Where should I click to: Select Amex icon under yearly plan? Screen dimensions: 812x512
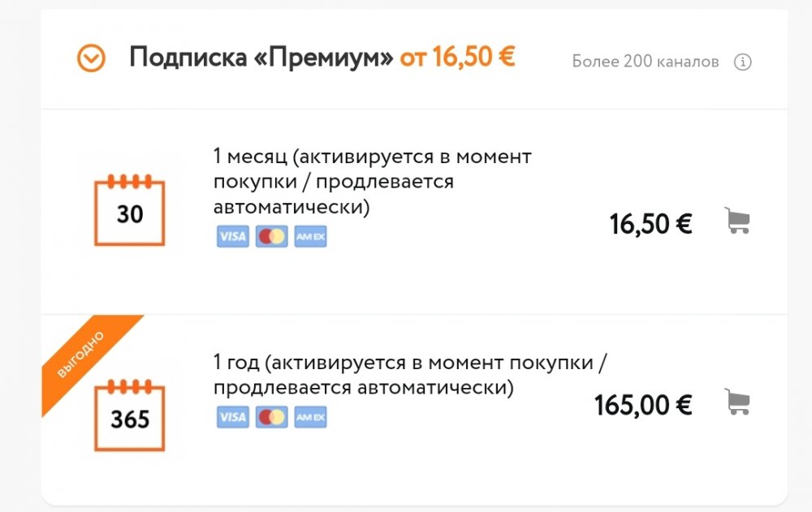pos(310,417)
